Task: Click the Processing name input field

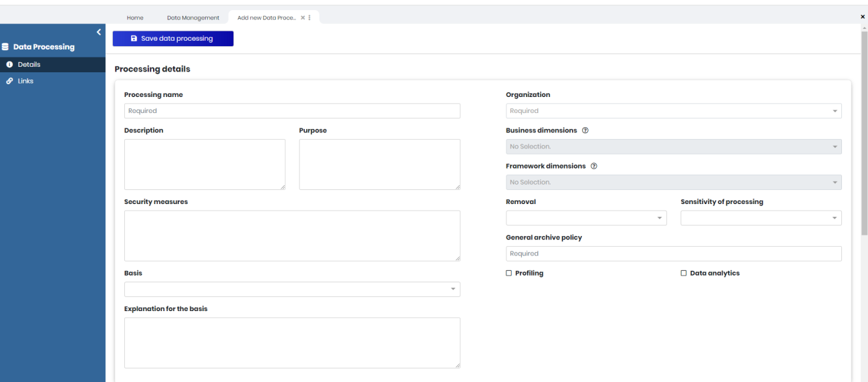Action: click(x=292, y=111)
